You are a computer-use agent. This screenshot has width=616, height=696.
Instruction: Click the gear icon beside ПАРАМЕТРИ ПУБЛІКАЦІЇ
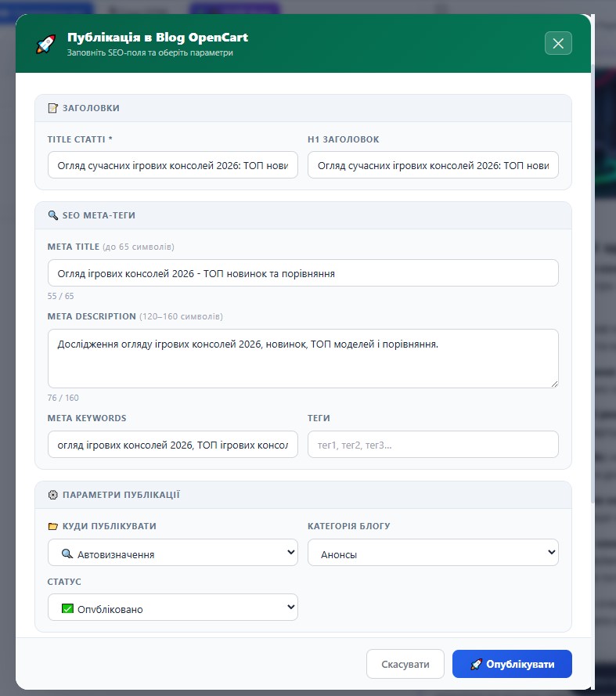point(52,495)
